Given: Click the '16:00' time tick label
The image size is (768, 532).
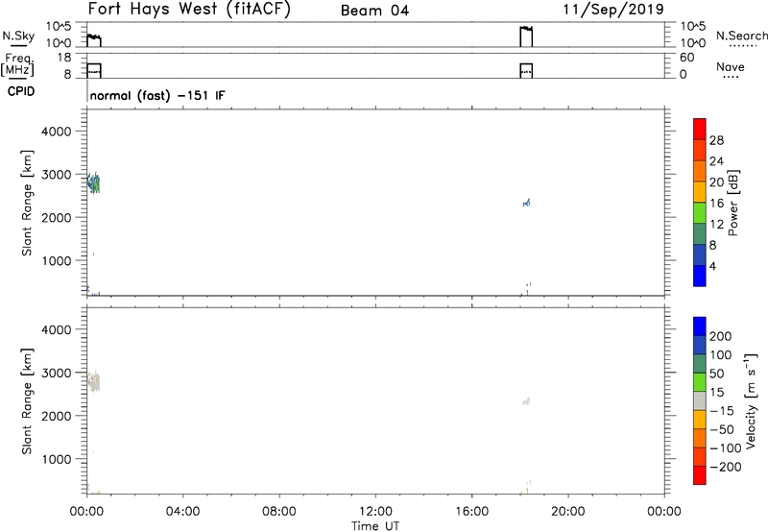Looking at the screenshot, I should tap(471, 512).
